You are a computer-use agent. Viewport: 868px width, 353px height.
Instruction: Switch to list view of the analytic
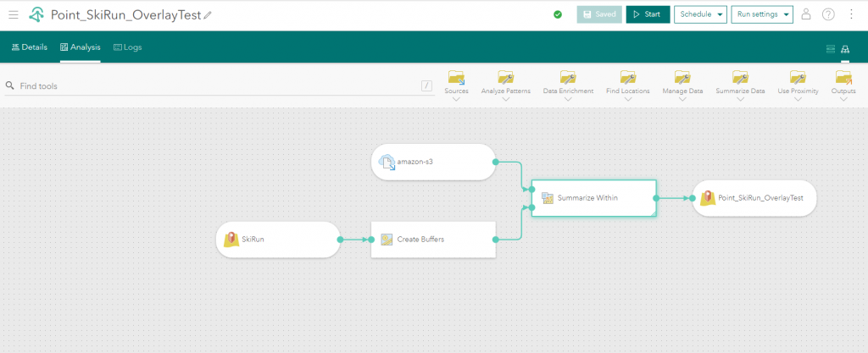click(x=831, y=50)
